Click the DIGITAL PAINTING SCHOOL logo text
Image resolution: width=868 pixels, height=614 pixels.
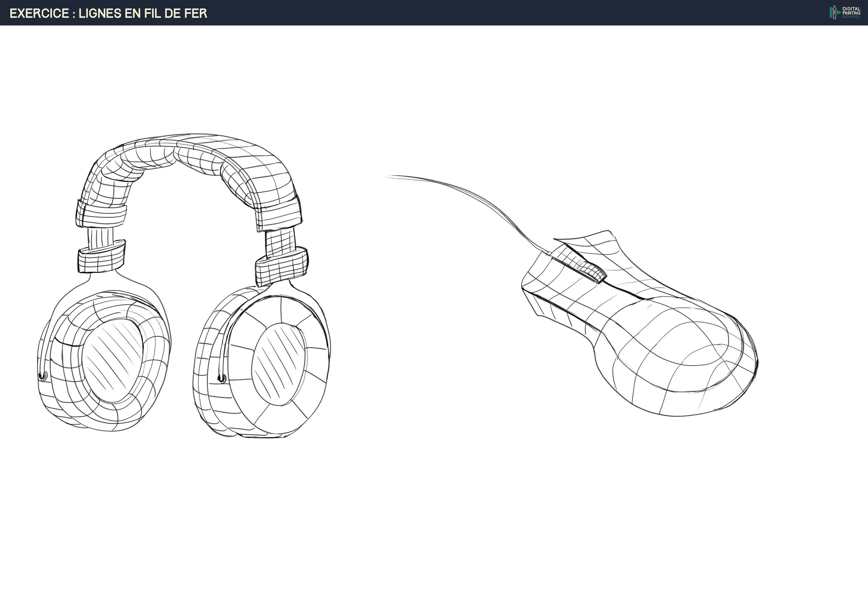point(851,13)
